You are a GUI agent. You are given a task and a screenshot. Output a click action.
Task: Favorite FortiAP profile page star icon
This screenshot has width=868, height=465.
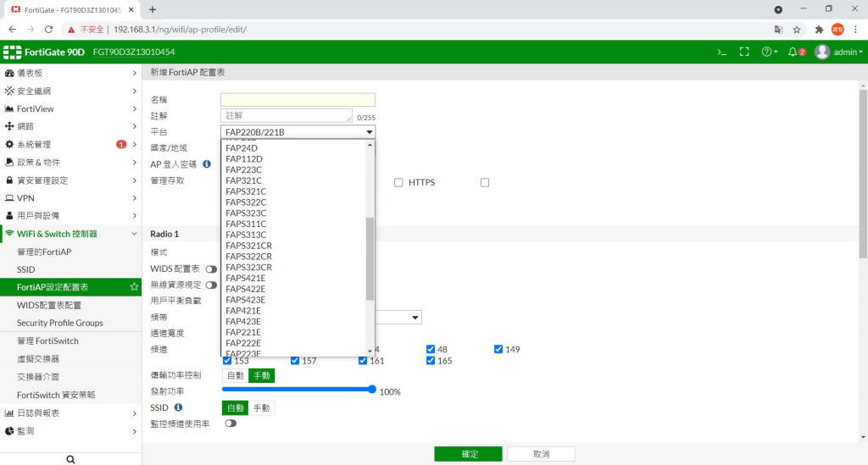click(x=134, y=287)
